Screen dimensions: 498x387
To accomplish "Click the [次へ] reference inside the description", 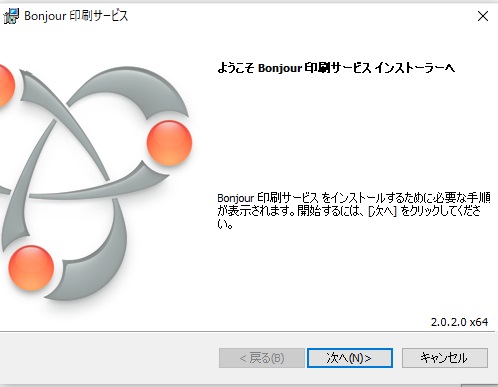I will pos(382,211).
